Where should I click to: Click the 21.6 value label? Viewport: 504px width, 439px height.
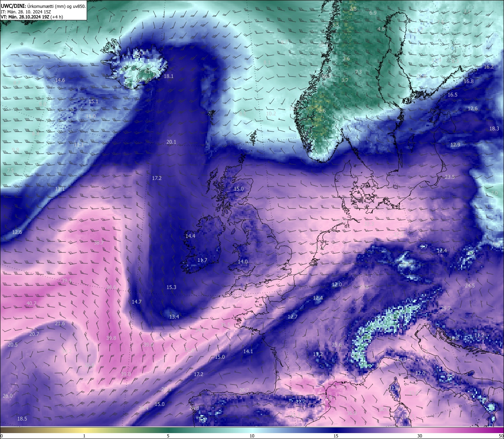tap(60, 323)
